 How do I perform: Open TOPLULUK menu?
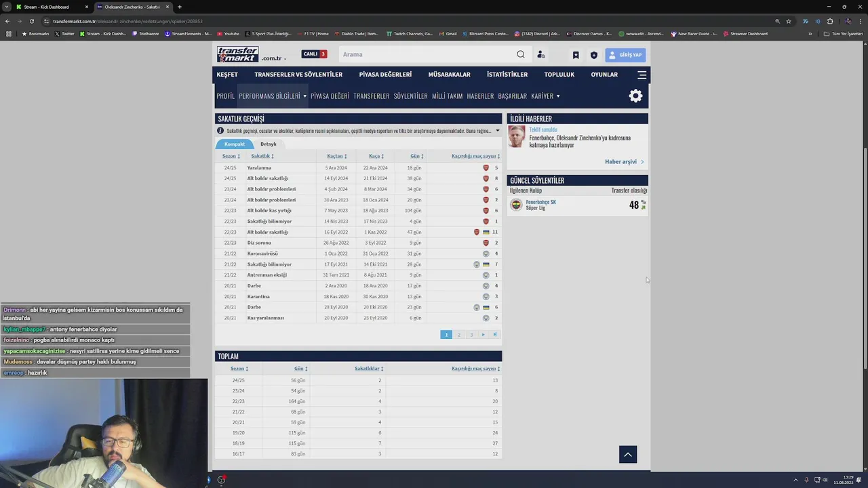pyautogui.click(x=559, y=75)
